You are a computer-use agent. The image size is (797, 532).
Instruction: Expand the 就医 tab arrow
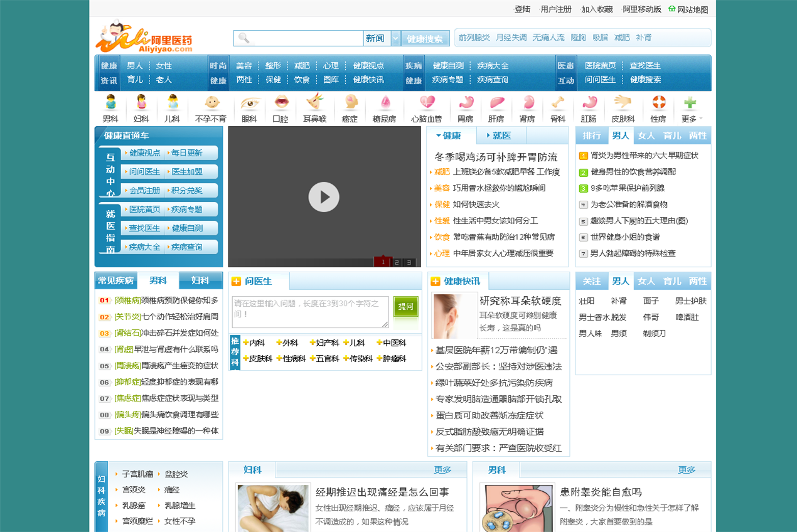click(x=488, y=136)
